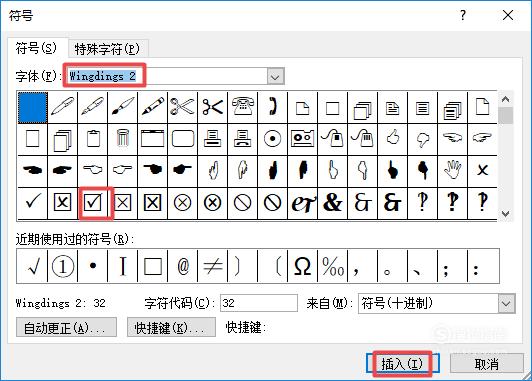
Task: Select the small x symbol at end of third row
Action: click(482, 170)
